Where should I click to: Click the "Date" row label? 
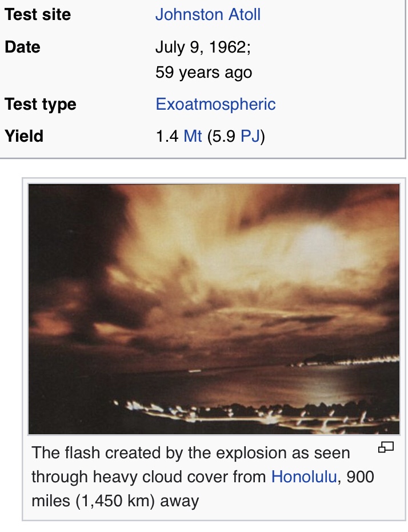click(x=22, y=46)
